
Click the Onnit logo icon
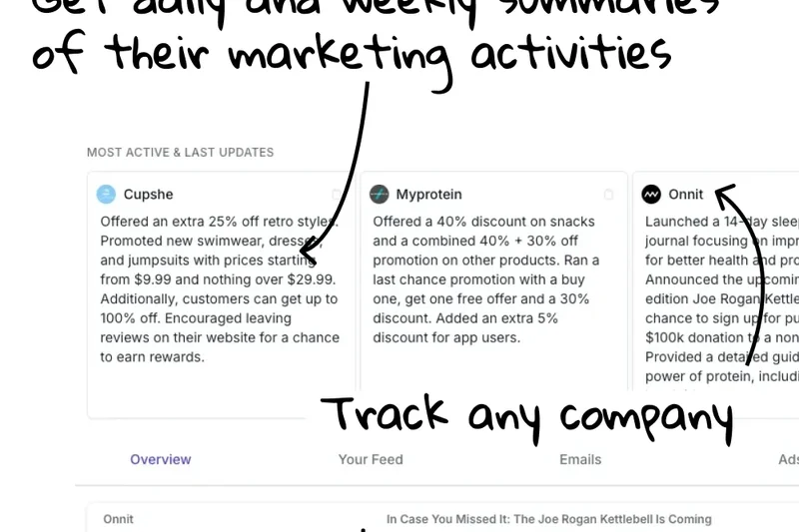pyautogui.click(x=651, y=195)
